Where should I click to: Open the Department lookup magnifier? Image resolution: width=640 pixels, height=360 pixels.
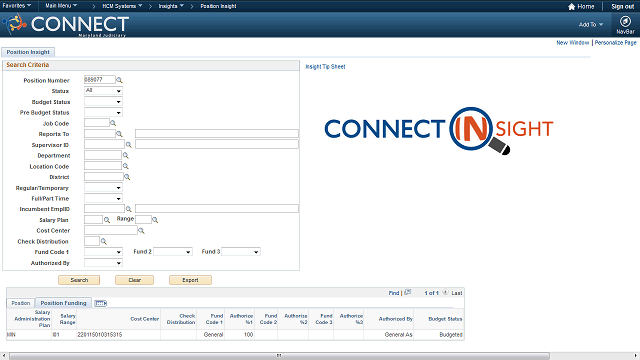126,156
